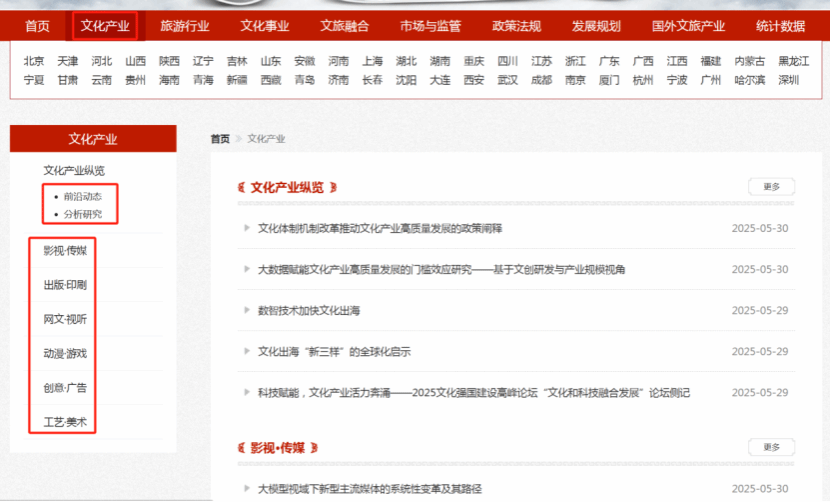Open article 文化出海"新三样"的全球化启示

point(334,352)
